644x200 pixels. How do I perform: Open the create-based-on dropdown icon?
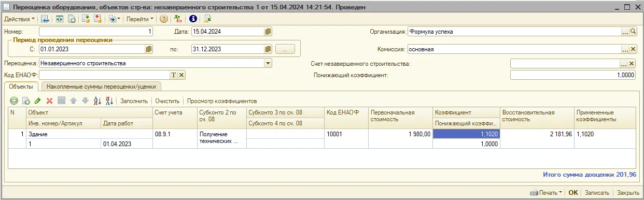pyautogui.click(x=114, y=19)
